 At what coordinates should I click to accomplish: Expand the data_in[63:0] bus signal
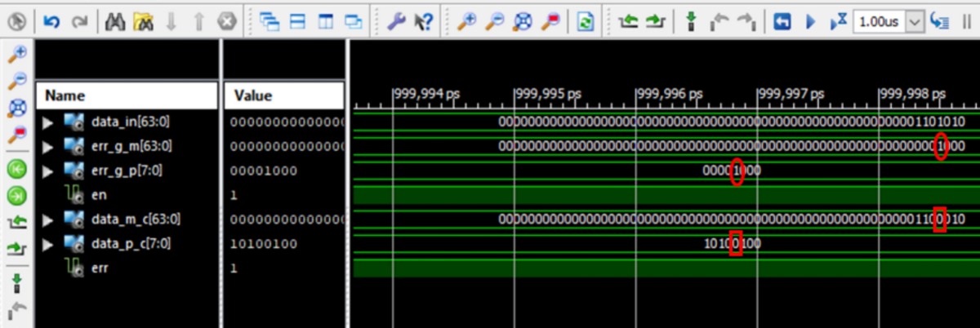click(x=48, y=122)
